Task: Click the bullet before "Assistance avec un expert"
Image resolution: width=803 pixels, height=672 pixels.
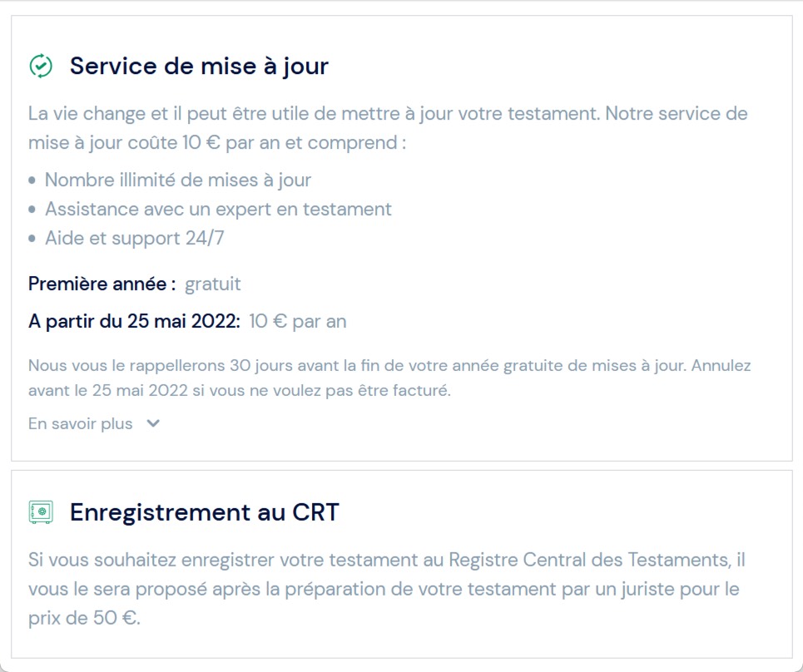Action: [x=32, y=209]
